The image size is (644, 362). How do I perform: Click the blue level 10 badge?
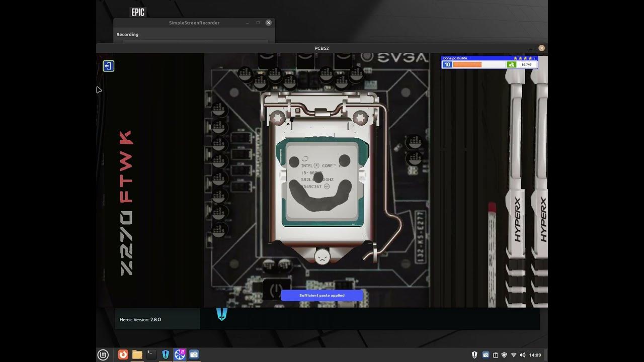(447, 64)
